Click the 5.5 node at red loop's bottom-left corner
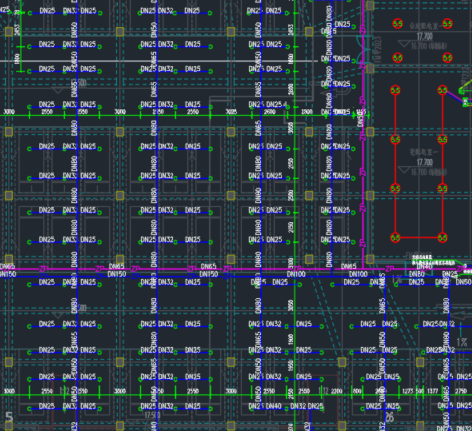Viewport: 472px width, 431px height. tap(395, 238)
